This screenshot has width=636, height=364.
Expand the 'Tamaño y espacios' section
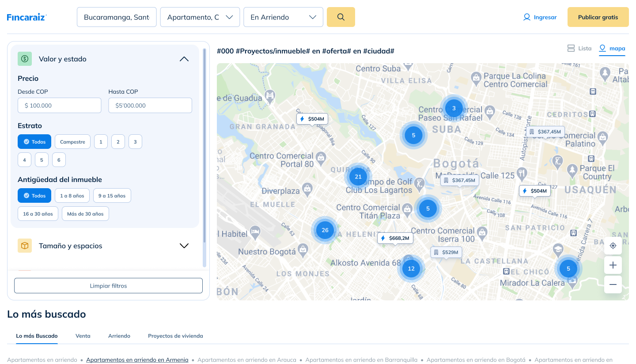184,246
